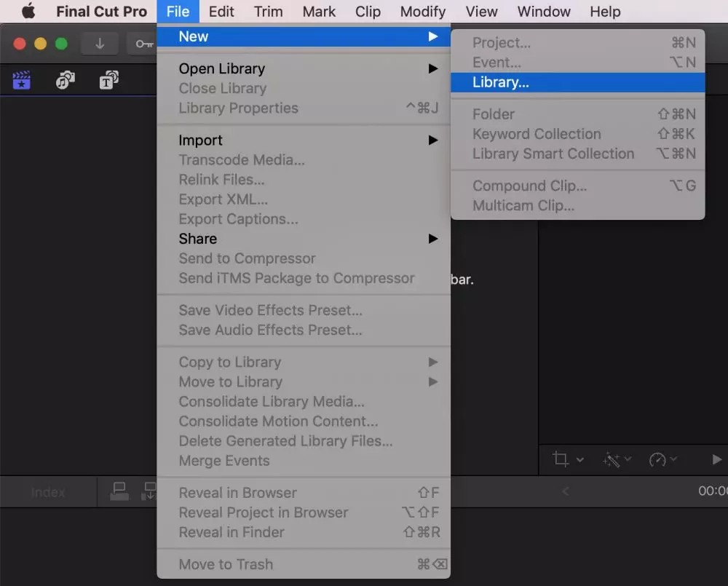Click Consolidate Library Media...
The height and width of the screenshot is (586, 728).
click(304, 402)
